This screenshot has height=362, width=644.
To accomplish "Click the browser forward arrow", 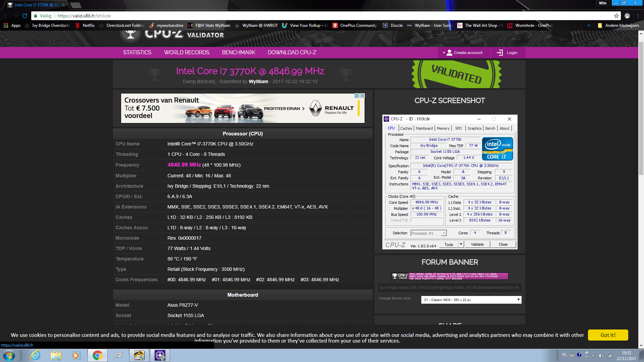I will coord(15,16).
